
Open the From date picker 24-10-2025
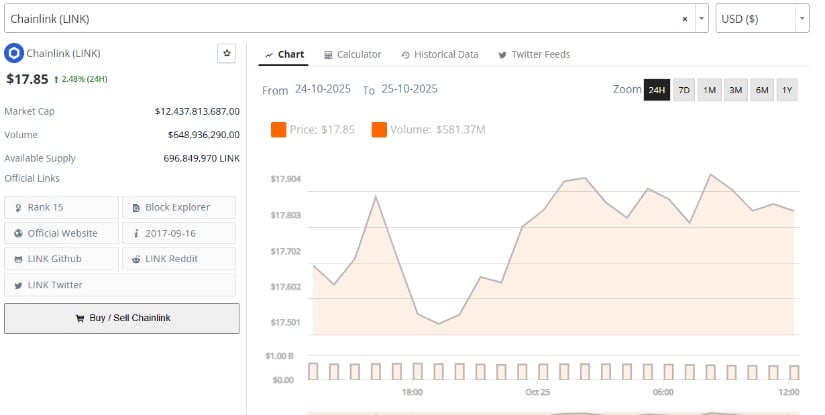324,90
